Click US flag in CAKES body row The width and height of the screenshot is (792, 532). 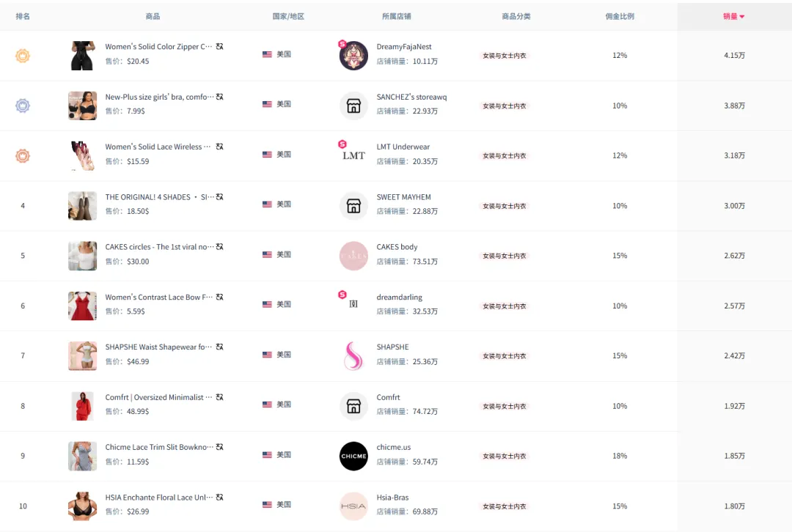pyautogui.click(x=267, y=254)
